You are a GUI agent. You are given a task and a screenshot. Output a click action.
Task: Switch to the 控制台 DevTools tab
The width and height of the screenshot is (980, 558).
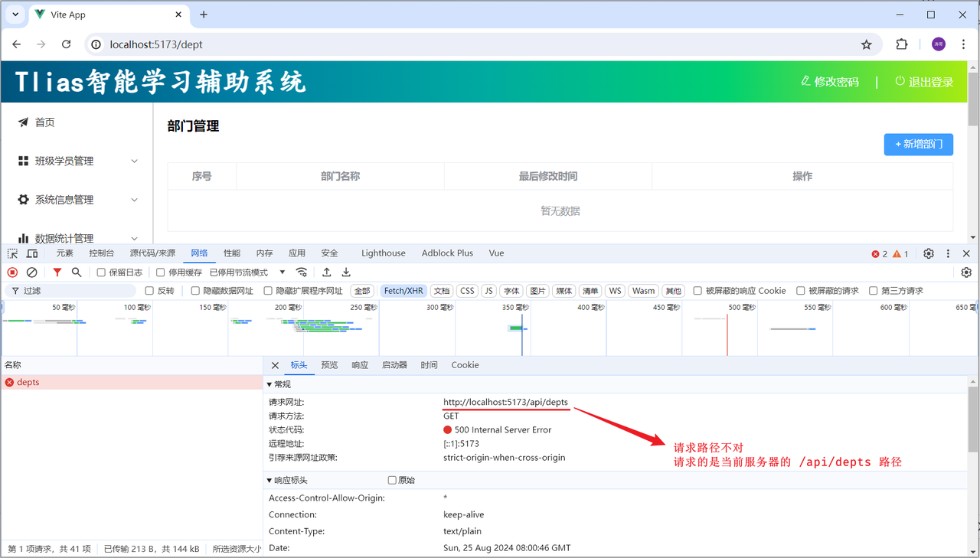click(101, 253)
